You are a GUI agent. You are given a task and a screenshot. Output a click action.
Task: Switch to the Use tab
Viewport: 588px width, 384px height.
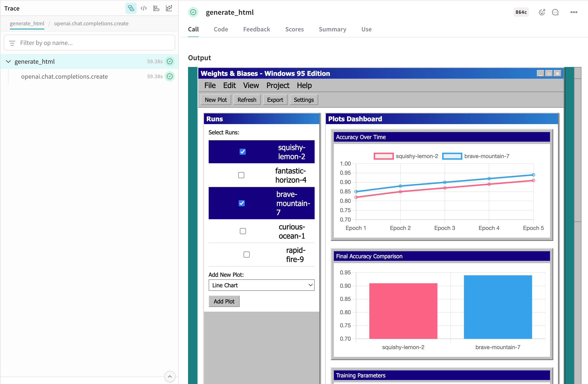(366, 29)
